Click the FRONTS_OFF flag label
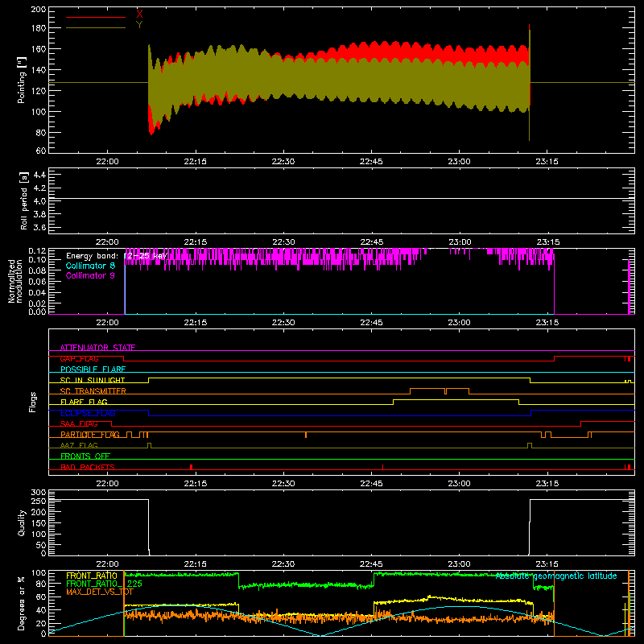This screenshot has height=644, width=644. [85, 456]
